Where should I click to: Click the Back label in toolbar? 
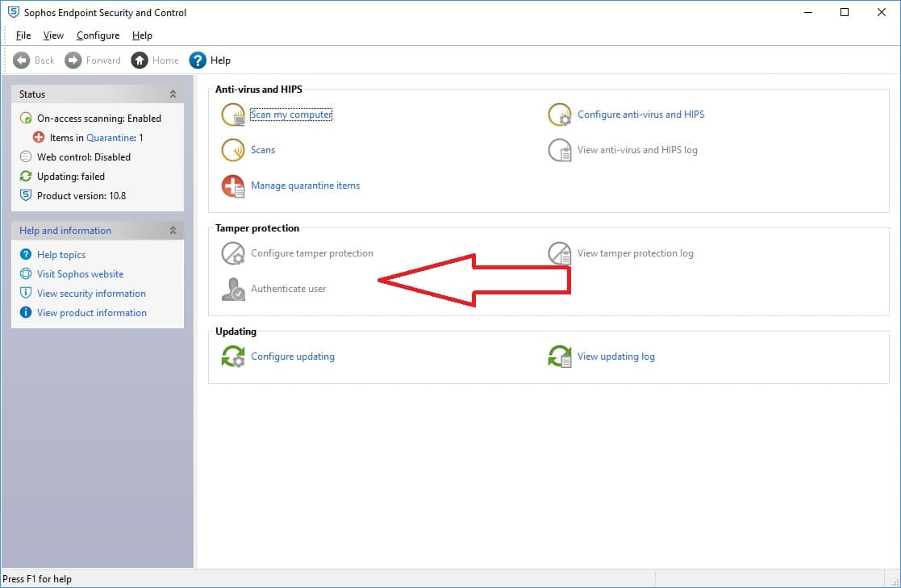click(44, 60)
